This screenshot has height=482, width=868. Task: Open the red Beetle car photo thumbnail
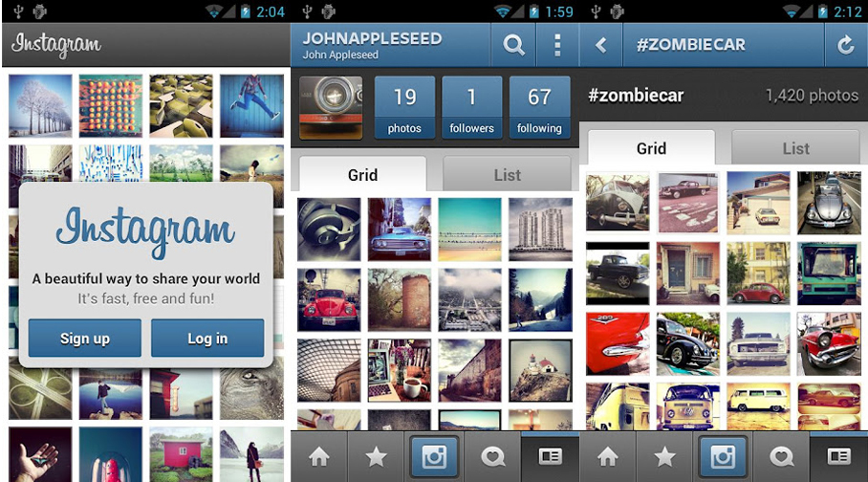click(x=329, y=299)
